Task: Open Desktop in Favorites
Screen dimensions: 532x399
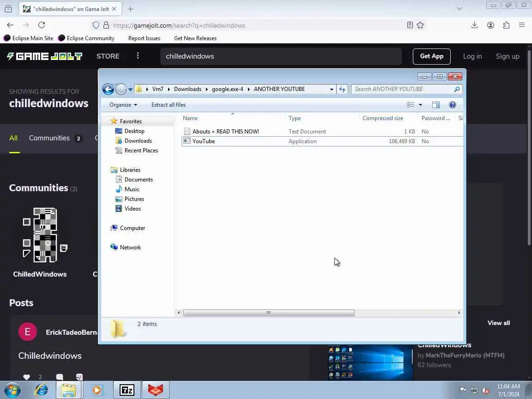Action: [134, 131]
